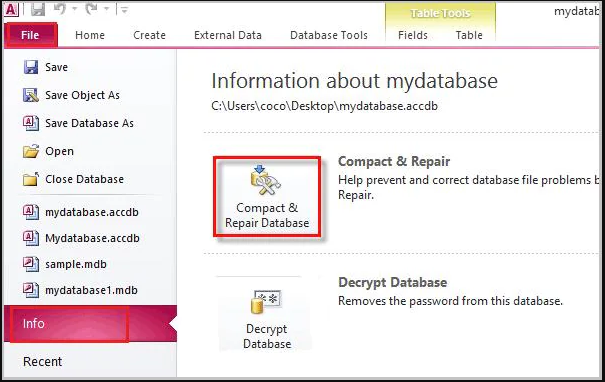605x382 pixels.
Task: Click the Decrypt Database button
Action: pos(267,319)
